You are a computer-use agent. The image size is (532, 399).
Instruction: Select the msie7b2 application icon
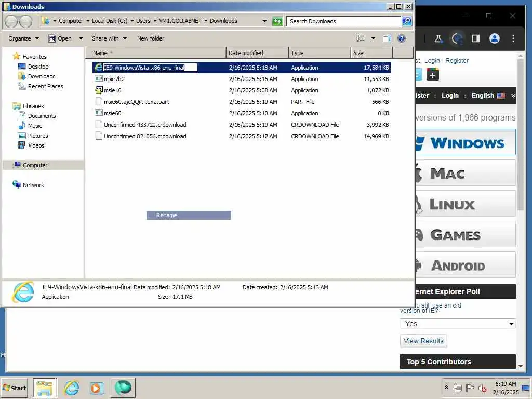click(x=98, y=79)
